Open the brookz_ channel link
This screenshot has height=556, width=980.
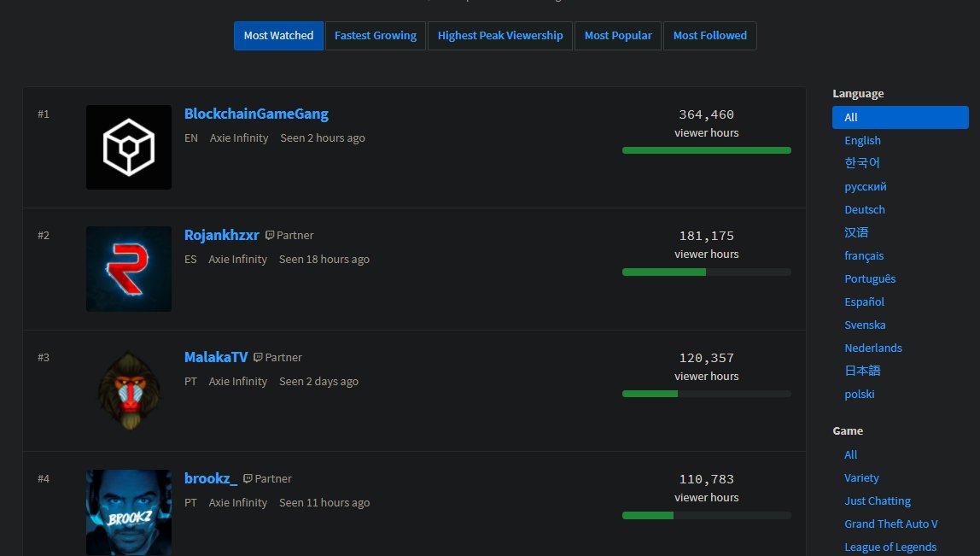[x=211, y=478]
